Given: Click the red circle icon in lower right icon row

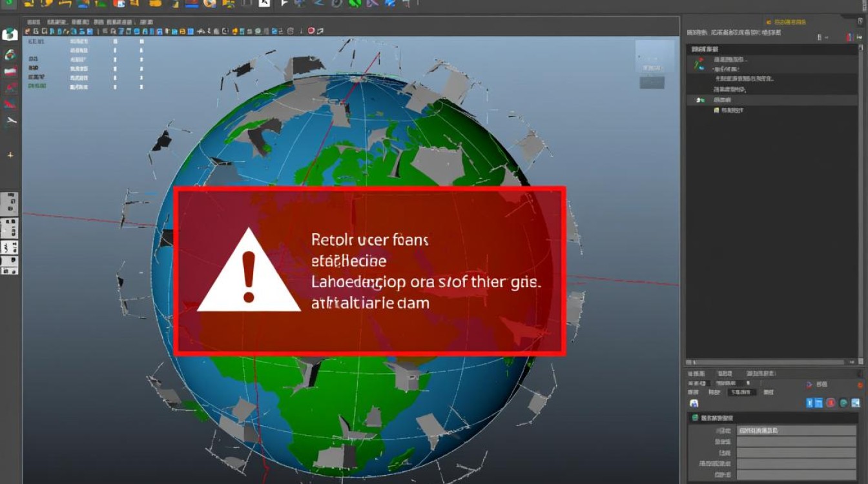Looking at the screenshot, I should tap(831, 403).
